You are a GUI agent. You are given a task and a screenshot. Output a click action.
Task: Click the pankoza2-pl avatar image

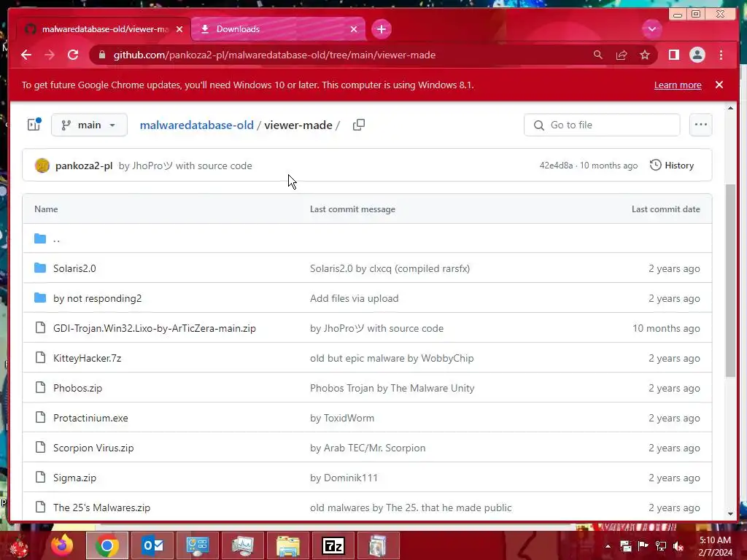coord(42,166)
